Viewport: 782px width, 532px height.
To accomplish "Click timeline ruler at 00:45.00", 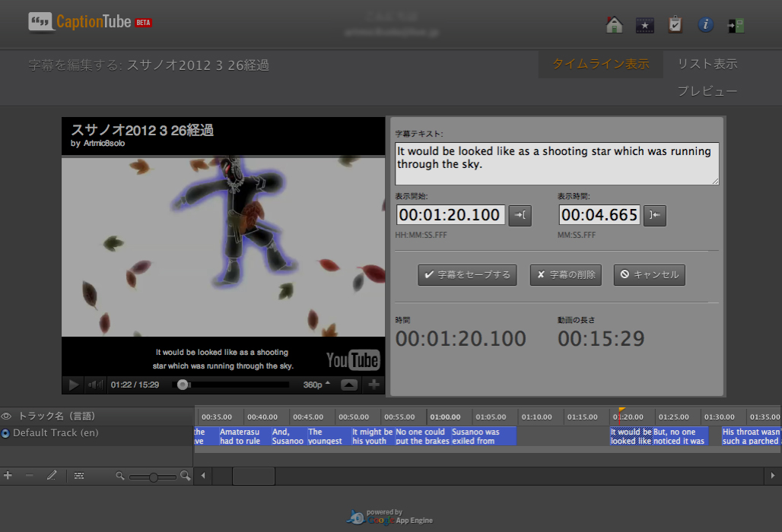I will click(x=308, y=417).
